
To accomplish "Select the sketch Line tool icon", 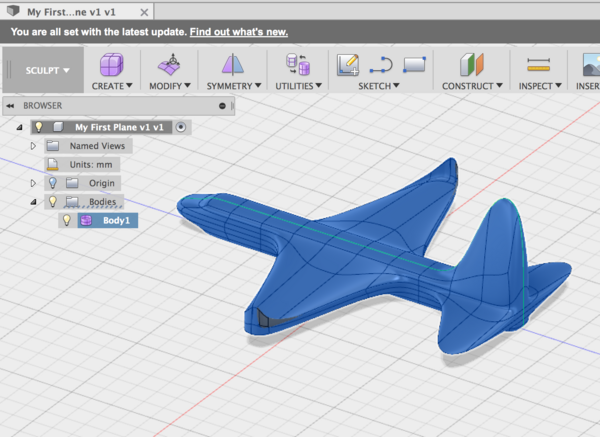I will (x=380, y=65).
